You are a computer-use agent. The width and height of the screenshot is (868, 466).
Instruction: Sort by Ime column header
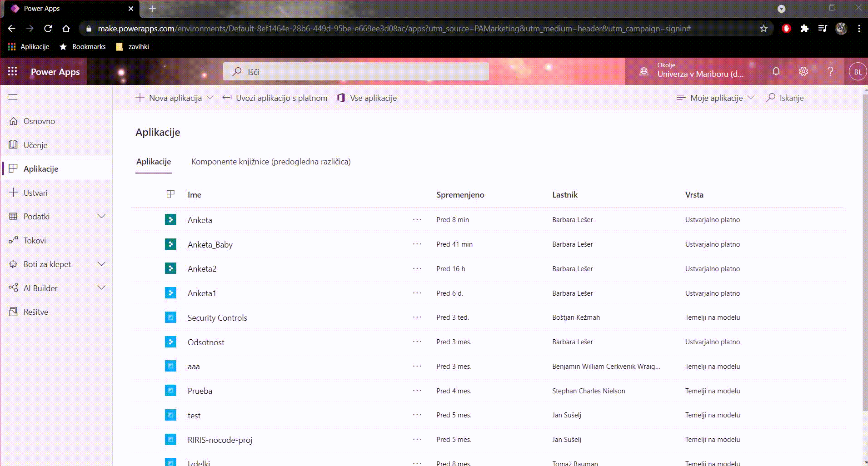point(195,195)
